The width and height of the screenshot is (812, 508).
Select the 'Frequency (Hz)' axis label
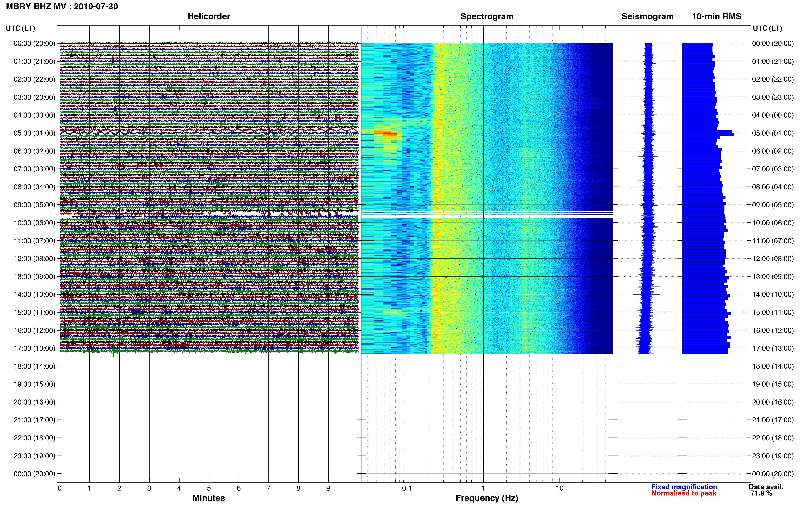click(487, 498)
